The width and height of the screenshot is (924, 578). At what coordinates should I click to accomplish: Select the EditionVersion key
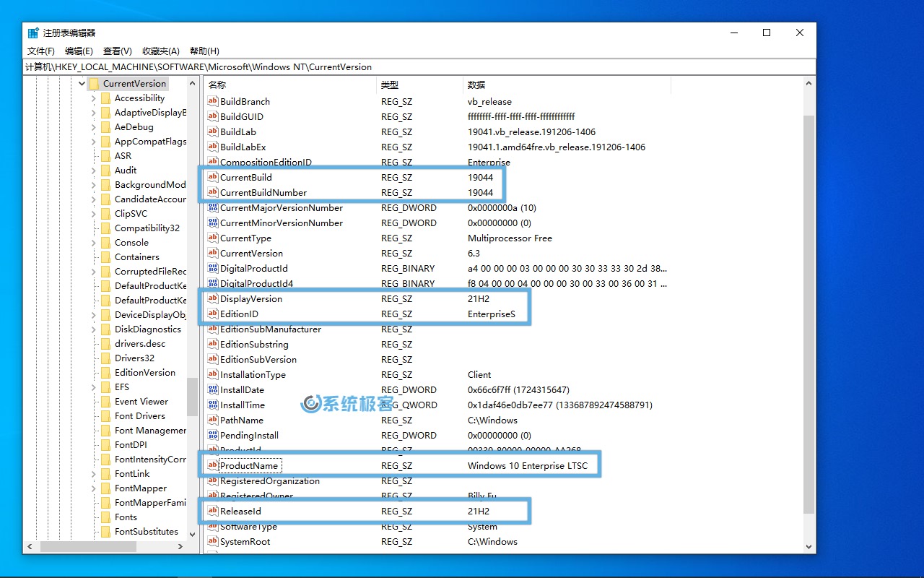[145, 373]
